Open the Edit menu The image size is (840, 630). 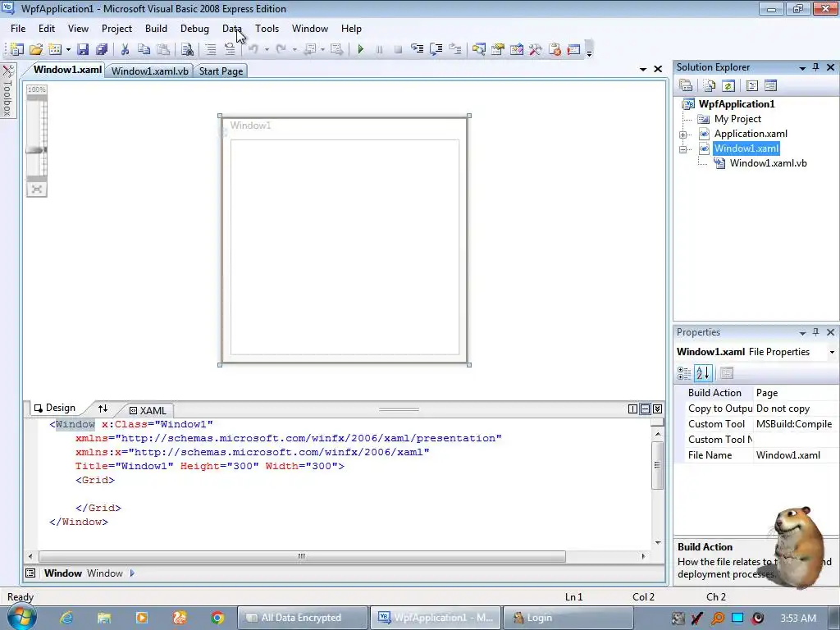click(x=47, y=29)
